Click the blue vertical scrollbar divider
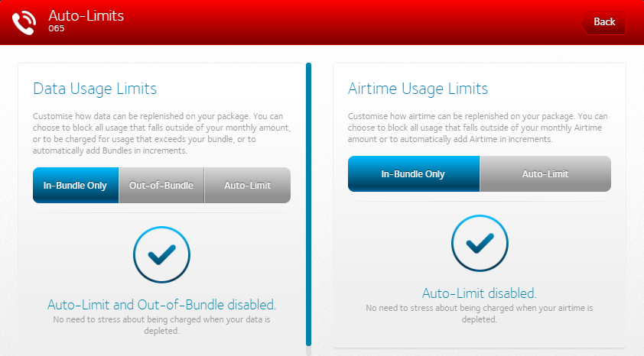644x356 pixels. 308,205
